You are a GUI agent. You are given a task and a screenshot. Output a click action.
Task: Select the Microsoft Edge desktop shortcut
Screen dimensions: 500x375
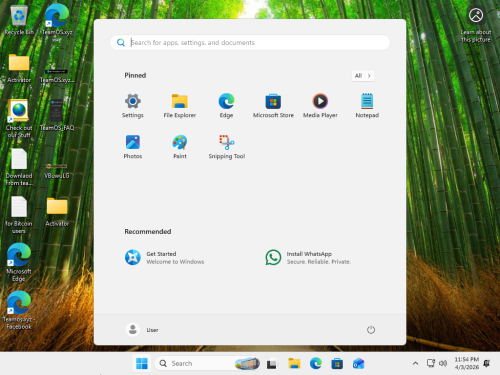pos(19,263)
